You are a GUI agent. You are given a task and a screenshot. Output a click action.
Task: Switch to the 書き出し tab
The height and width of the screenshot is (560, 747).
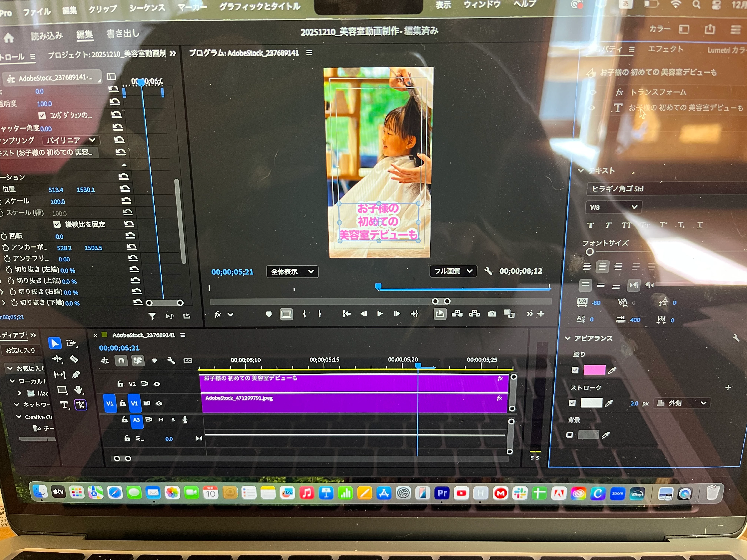[123, 33]
